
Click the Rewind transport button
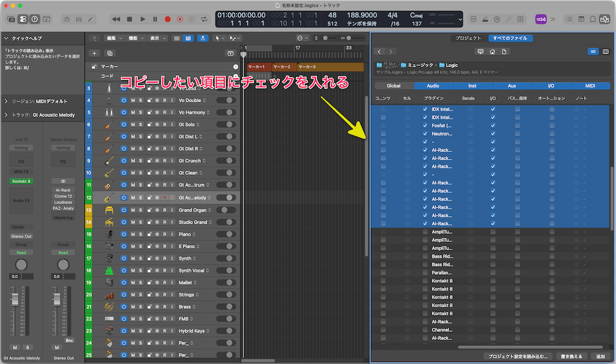(x=116, y=19)
